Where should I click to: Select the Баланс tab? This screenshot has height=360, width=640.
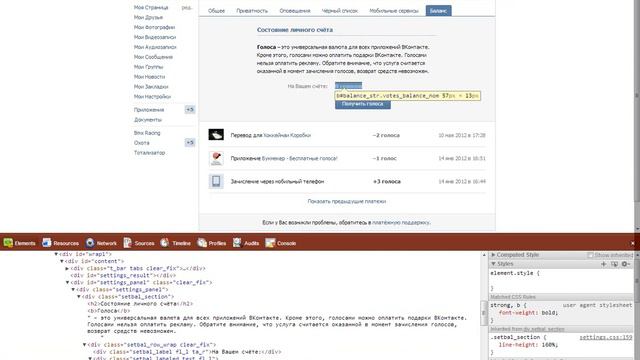(x=438, y=11)
